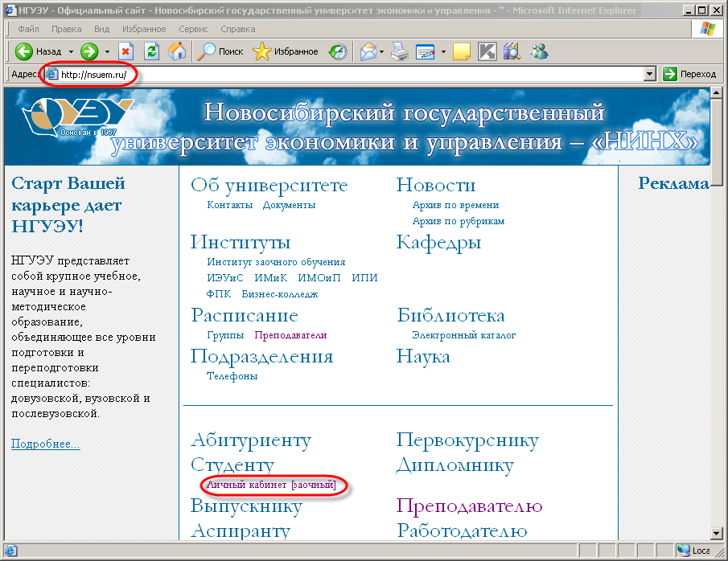728x561 pixels.
Task: Click the Back (Назад) arrow icon
Action: click(x=23, y=51)
